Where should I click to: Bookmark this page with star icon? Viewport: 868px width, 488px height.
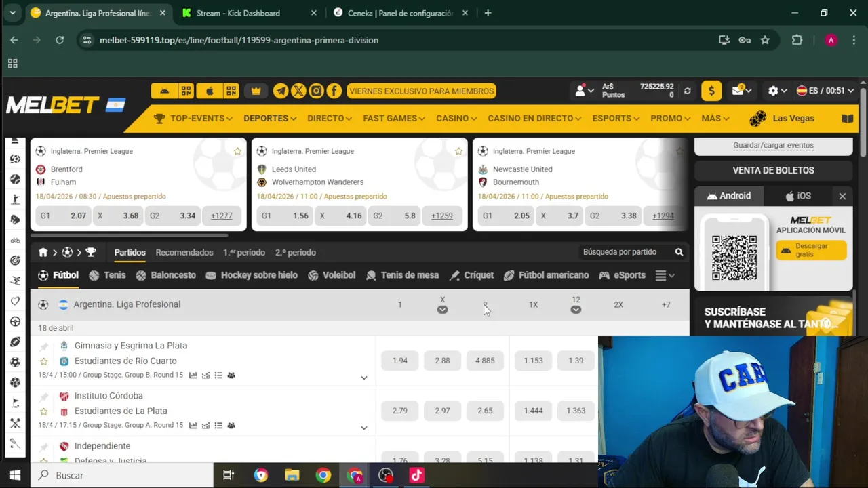point(765,40)
